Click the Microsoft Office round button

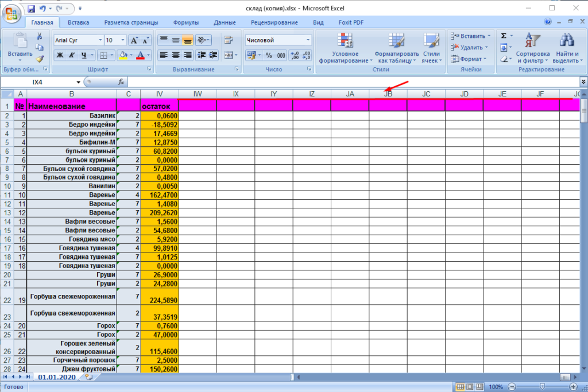[x=11, y=13]
